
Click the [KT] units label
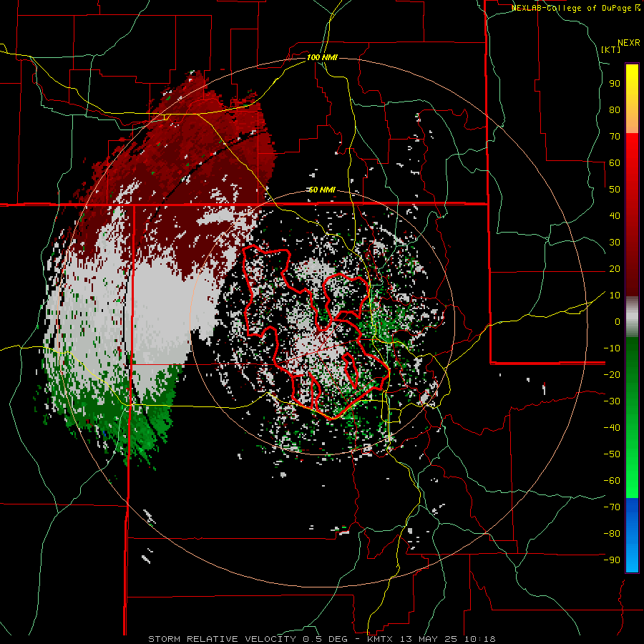[x=611, y=49]
